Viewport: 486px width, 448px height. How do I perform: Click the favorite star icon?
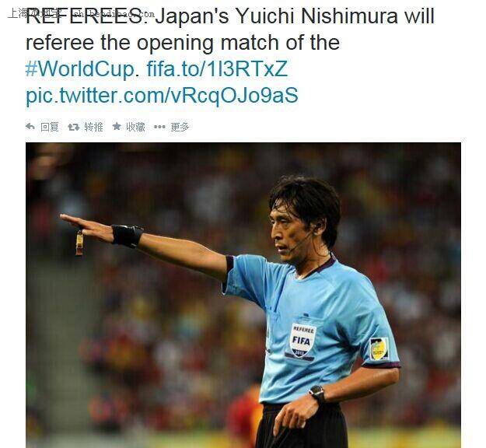pos(117,126)
